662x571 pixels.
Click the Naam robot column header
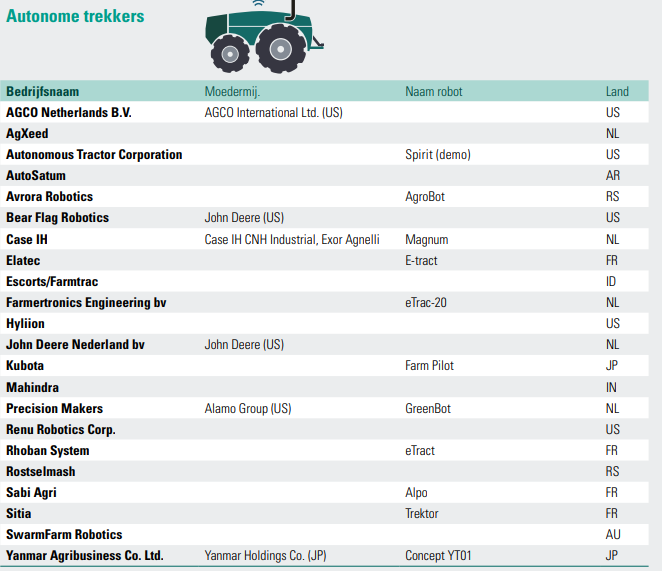pos(433,92)
